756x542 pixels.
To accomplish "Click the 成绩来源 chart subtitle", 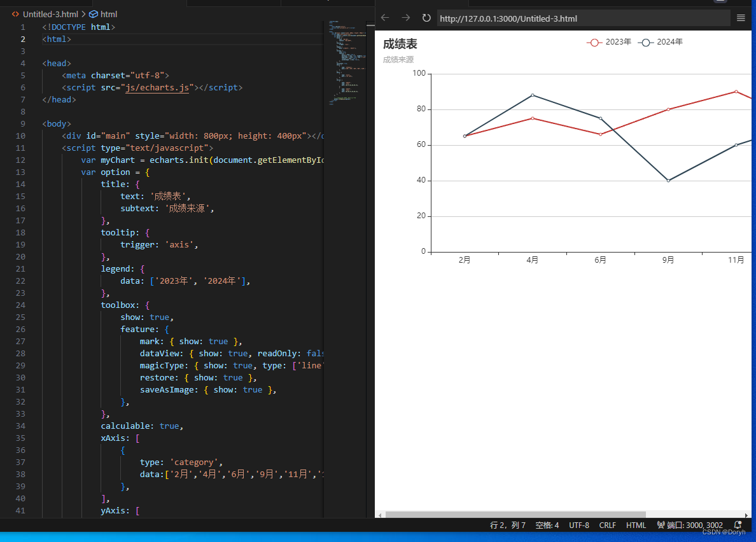I will (x=398, y=60).
